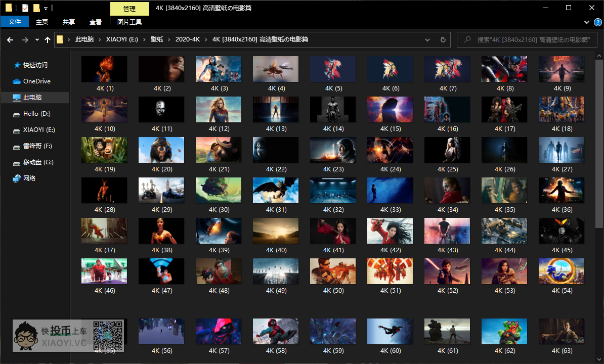Expand the address bar history dropdown
Screen dimensions: 604x364
pyautogui.click(x=427, y=39)
